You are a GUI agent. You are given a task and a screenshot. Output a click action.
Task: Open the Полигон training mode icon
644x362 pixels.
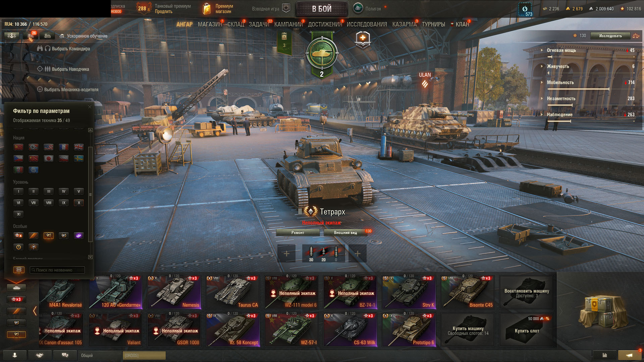pos(358,8)
